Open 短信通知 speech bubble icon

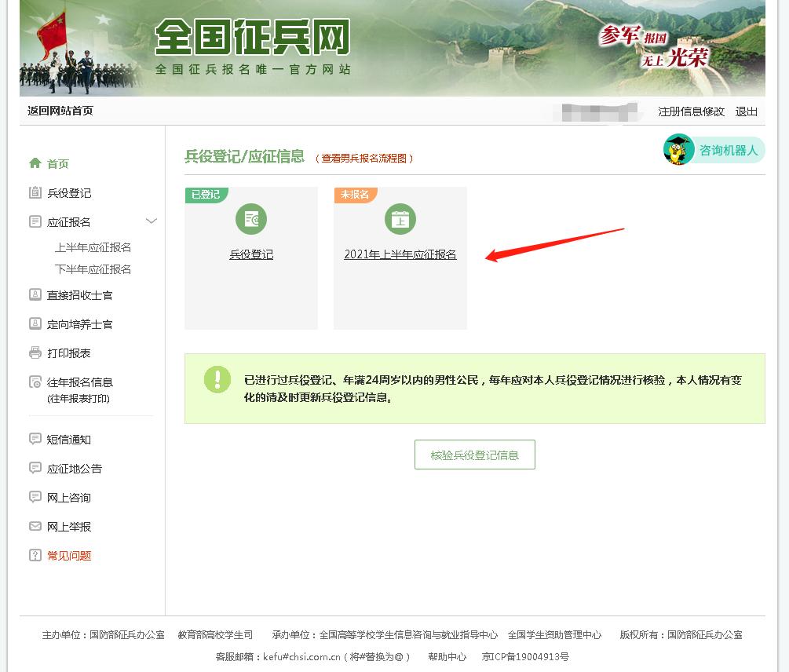coord(35,439)
